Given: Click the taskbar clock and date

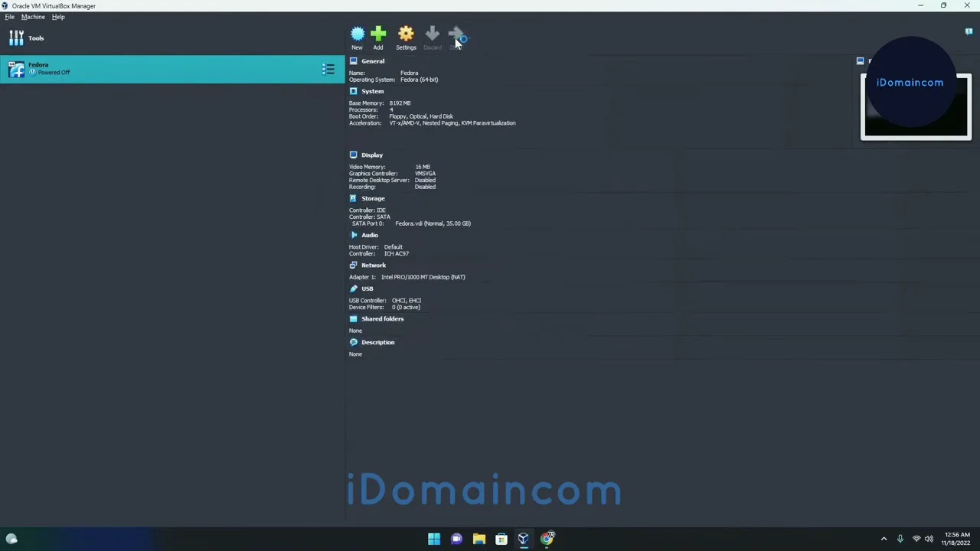Looking at the screenshot, I should coord(956,539).
